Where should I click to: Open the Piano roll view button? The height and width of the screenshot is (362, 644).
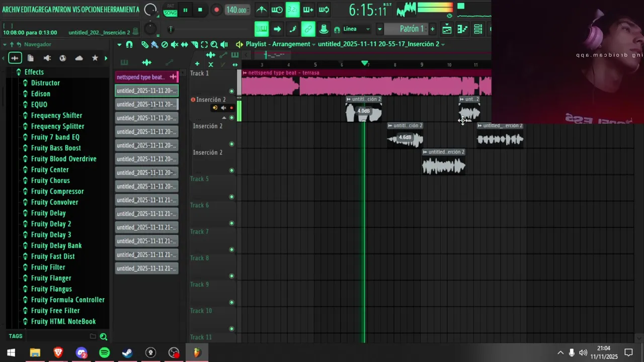462,29
